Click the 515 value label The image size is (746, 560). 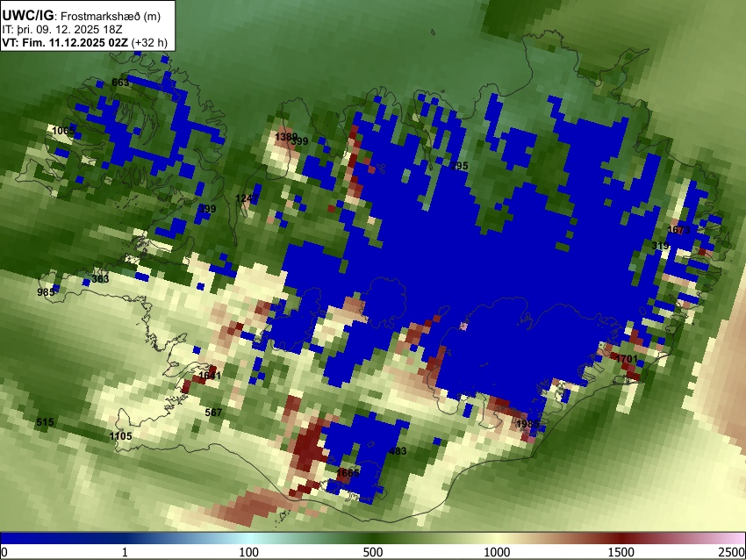(45, 422)
